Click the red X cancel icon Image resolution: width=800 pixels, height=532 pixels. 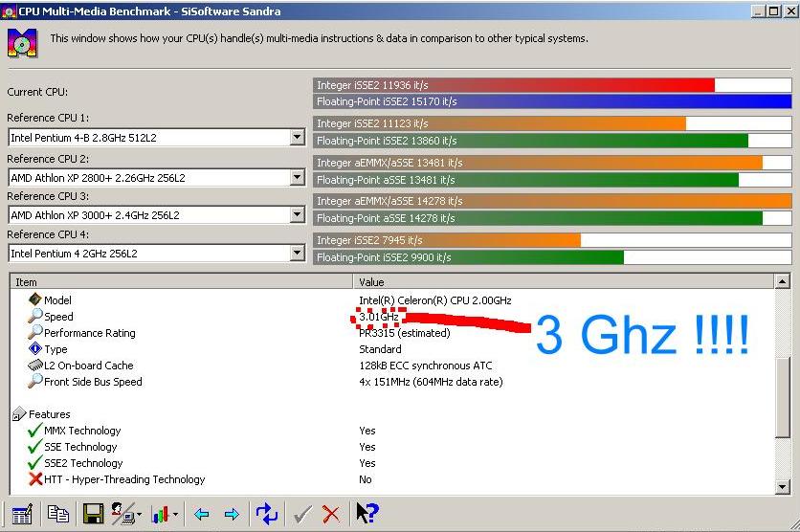tap(331, 514)
